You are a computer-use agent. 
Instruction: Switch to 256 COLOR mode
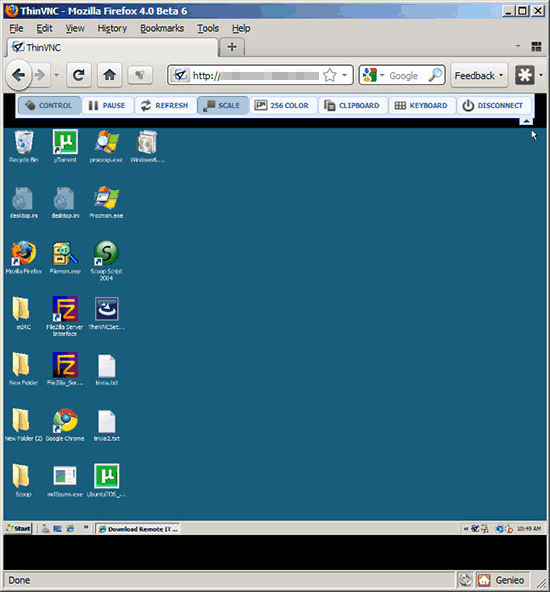coord(282,105)
